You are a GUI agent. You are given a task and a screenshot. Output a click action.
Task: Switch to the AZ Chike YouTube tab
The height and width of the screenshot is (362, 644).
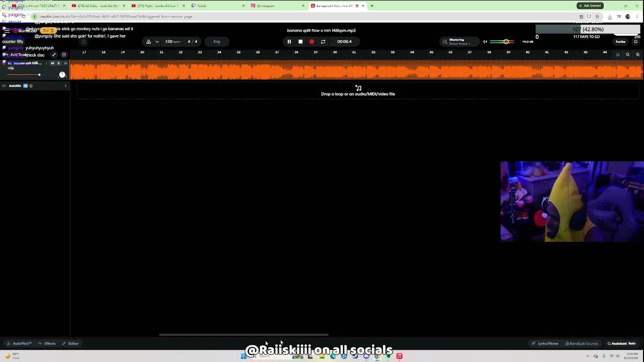coord(98,6)
